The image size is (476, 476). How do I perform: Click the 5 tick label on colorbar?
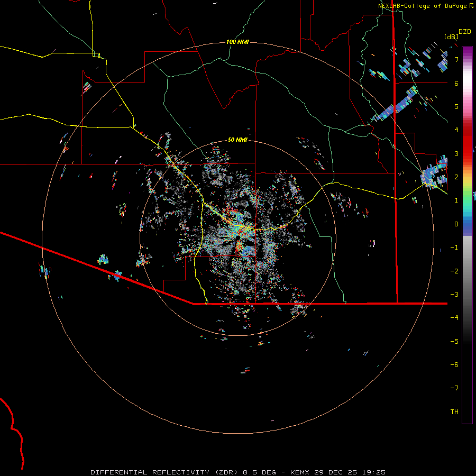456,106
